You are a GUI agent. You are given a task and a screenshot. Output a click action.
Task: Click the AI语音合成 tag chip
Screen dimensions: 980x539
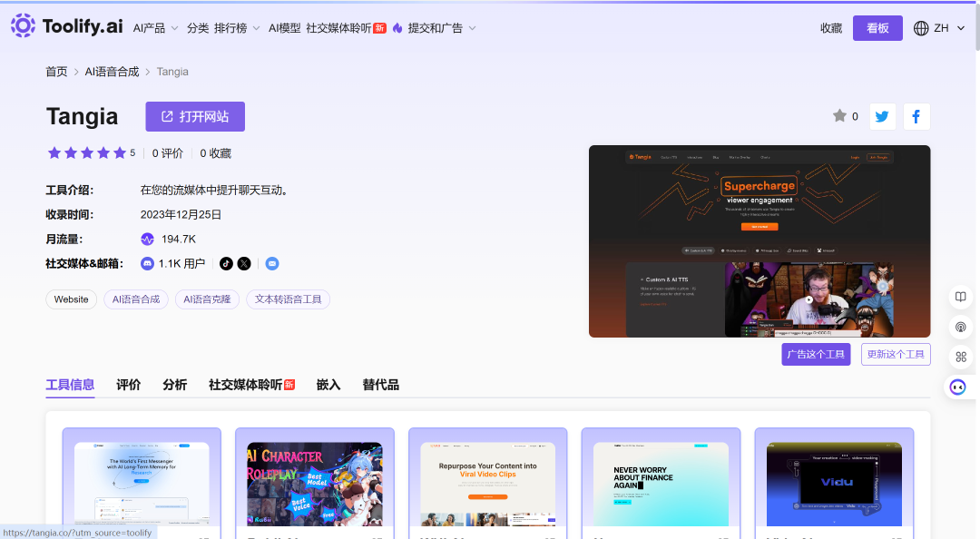(x=135, y=299)
